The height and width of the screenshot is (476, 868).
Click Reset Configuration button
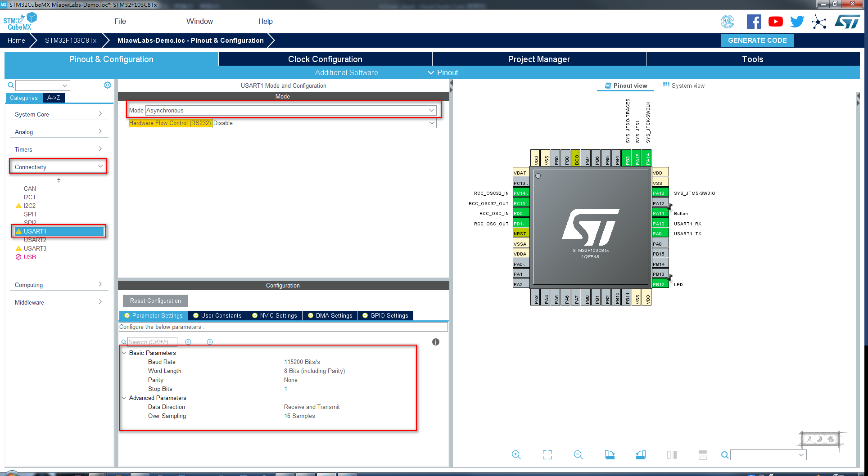155,301
